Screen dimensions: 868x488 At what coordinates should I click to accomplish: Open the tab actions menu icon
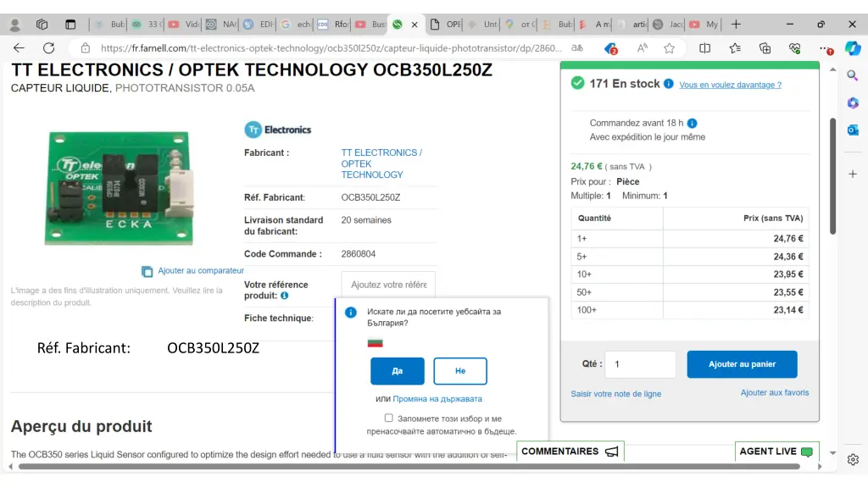pos(70,25)
